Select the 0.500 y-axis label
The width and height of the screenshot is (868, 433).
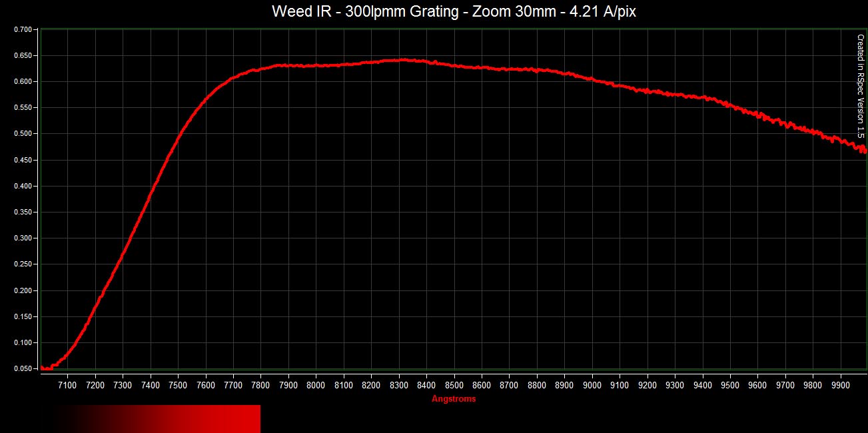[23, 134]
